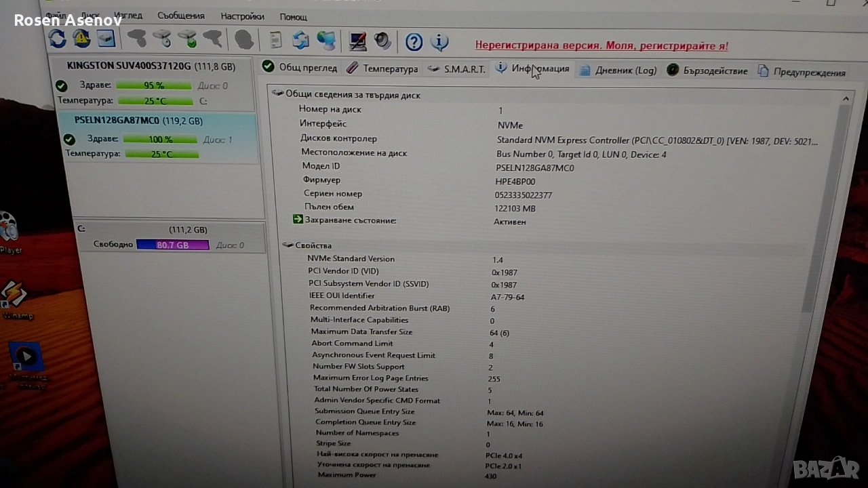
Task: Click the red unregistered version registration link
Action: point(601,46)
